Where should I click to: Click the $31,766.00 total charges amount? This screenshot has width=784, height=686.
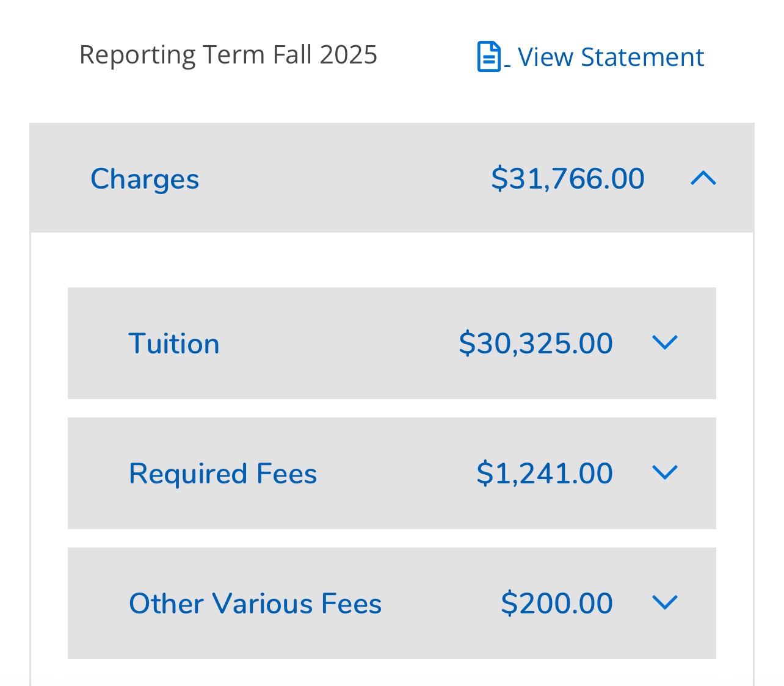click(x=567, y=178)
